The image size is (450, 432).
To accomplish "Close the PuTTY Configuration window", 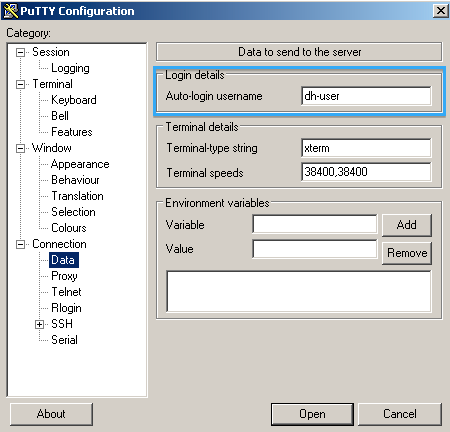I will click(441, 11).
